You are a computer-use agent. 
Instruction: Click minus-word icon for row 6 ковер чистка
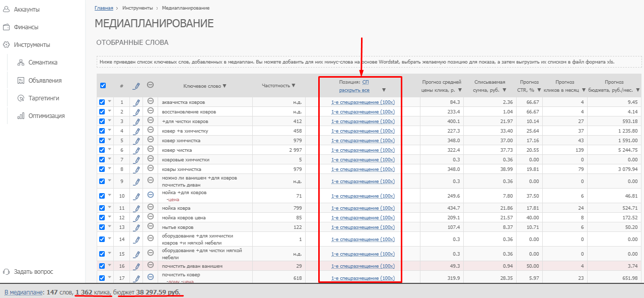[x=150, y=150]
